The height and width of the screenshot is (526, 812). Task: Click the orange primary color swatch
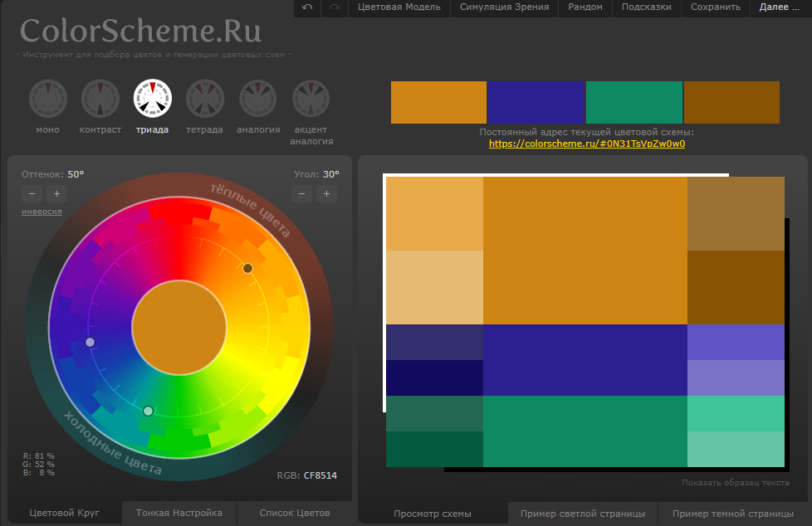[x=438, y=103]
